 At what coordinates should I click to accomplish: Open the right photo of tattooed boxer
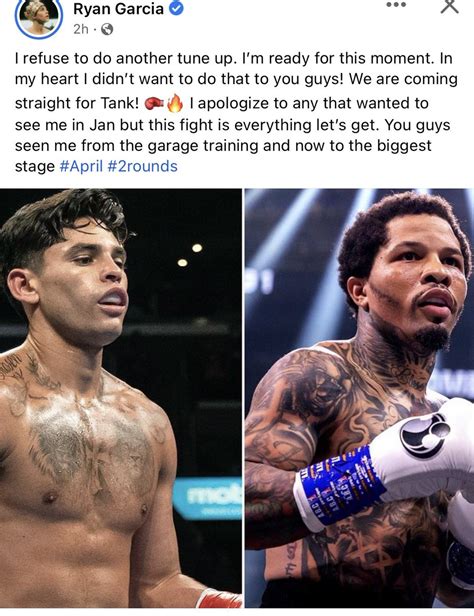point(359,398)
